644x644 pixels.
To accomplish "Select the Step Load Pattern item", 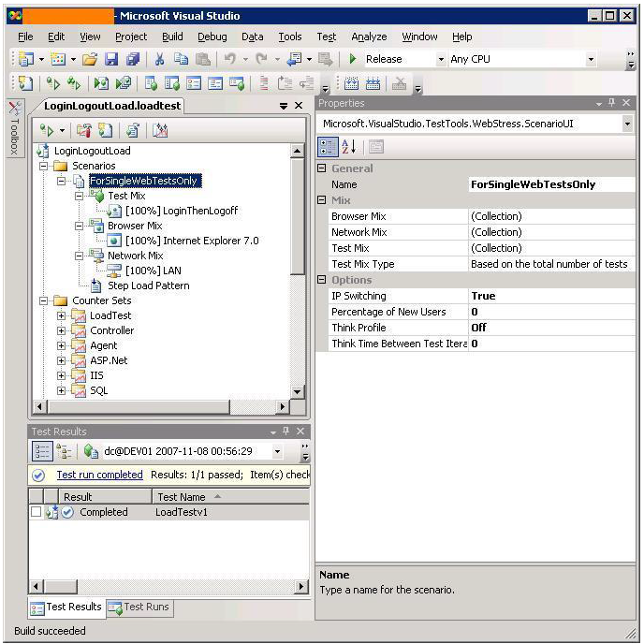I will click(x=148, y=285).
